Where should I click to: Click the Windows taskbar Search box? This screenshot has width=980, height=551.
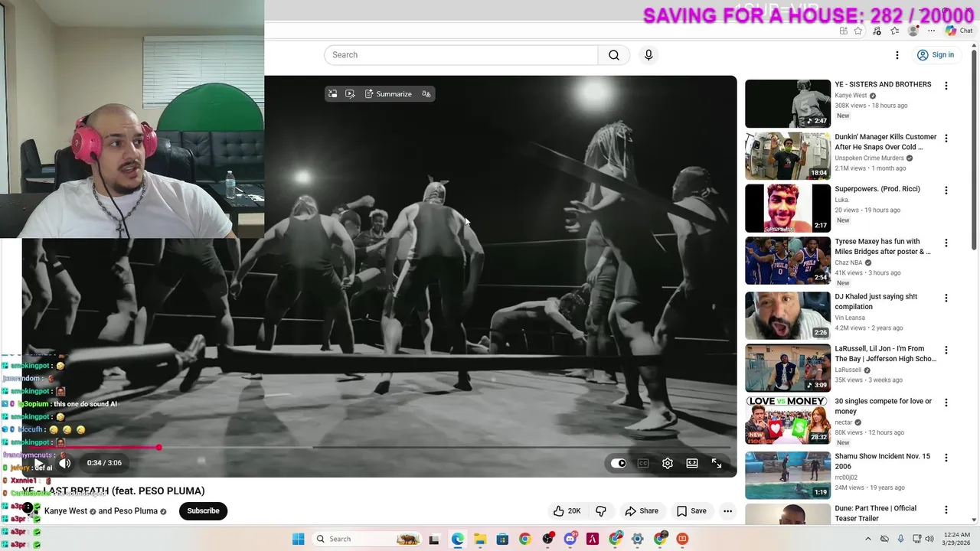(x=367, y=539)
